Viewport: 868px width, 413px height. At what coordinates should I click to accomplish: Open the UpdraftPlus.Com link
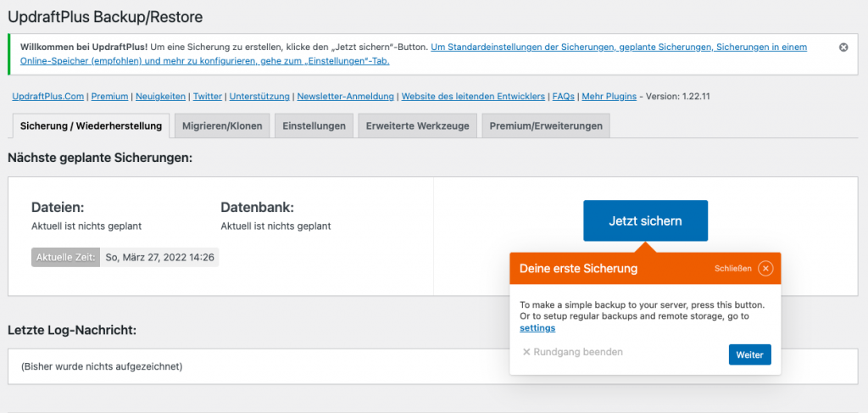tap(48, 97)
